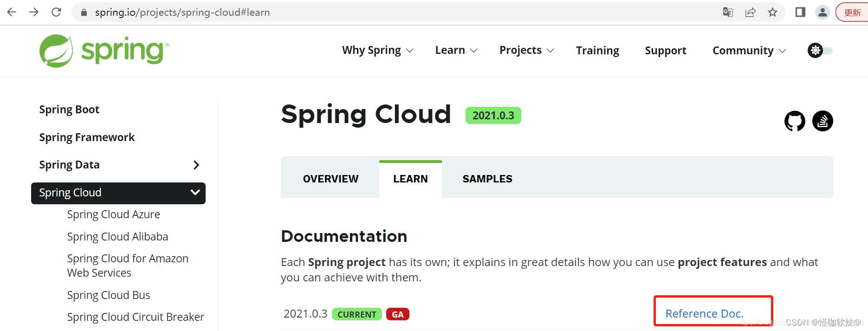Switch to the SAMPLES tab
Image resolution: width=868 pixels, height=331 pixels.
click(x=487, y=179)
